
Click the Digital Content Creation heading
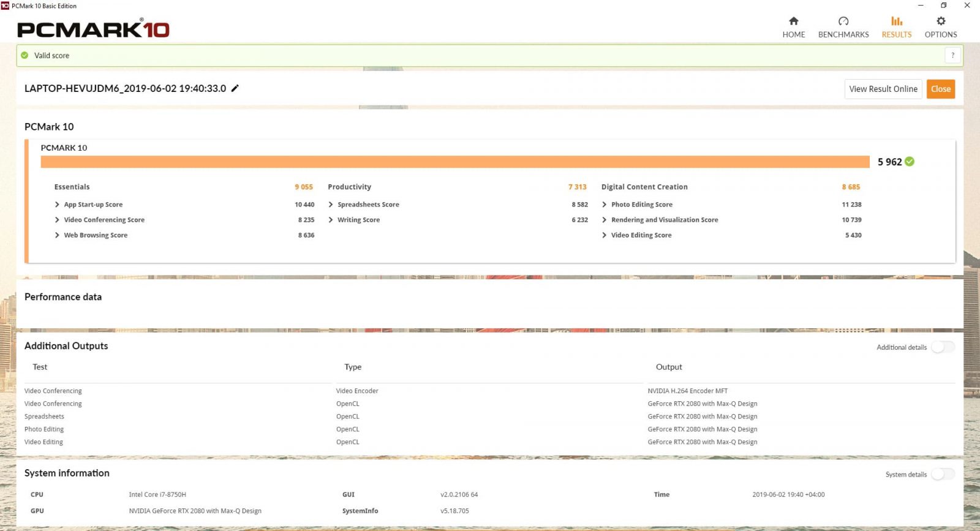coord(644,187)
